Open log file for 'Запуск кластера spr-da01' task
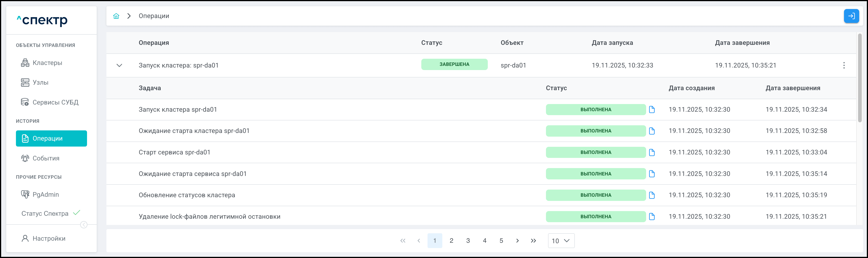 tap(652, 110)
